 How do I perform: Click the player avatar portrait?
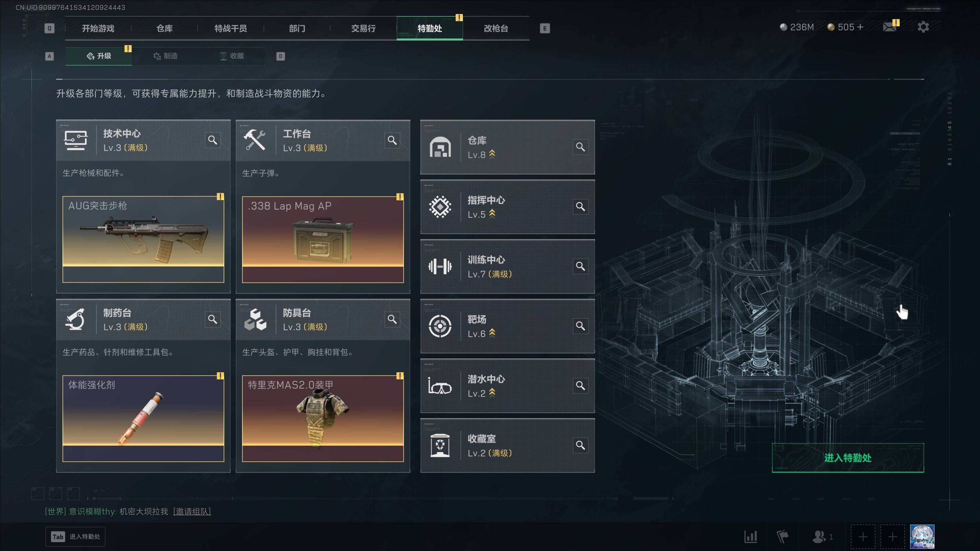click(x=922, y=537)
